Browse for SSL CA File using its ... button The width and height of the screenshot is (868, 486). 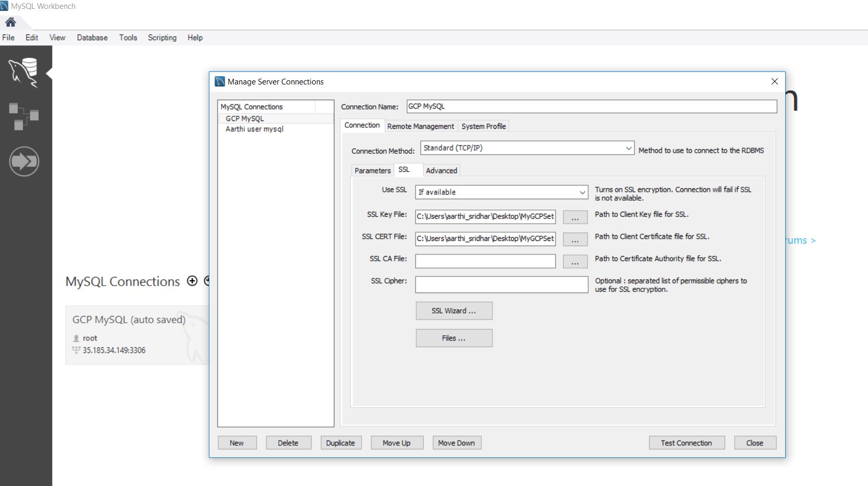point(575,261)
